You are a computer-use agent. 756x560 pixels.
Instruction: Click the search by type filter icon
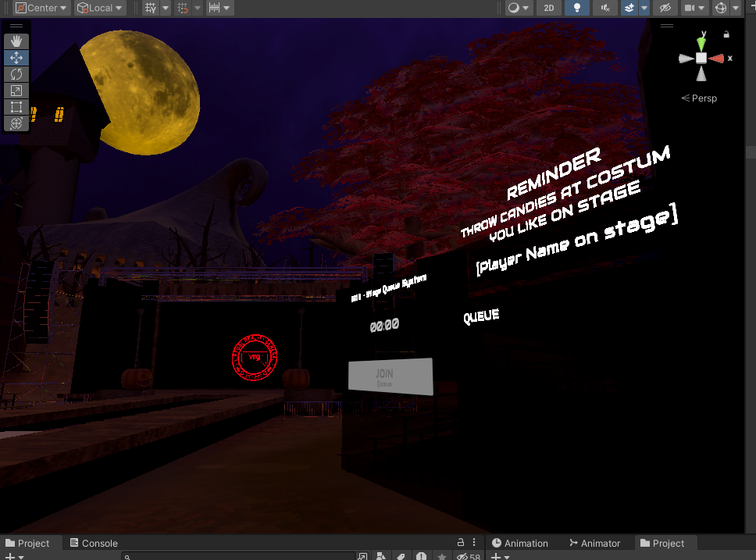click(x=380, y=556)
